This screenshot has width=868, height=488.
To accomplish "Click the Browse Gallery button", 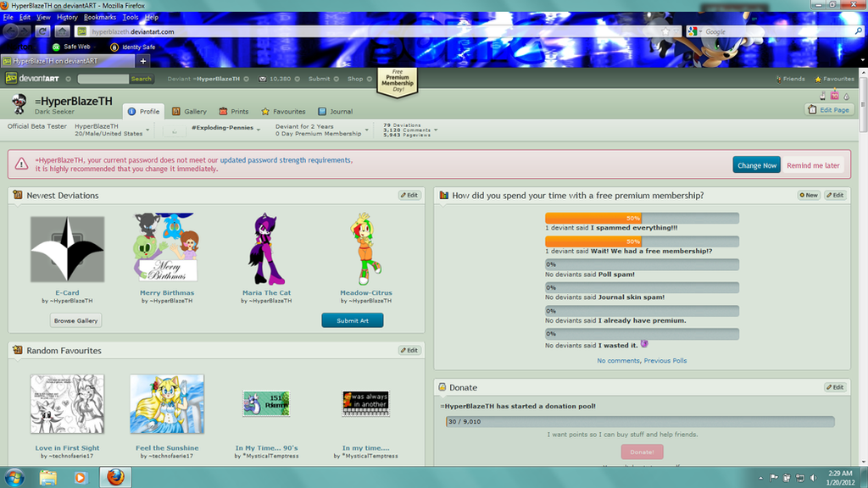I will click(x=75, y=320).
